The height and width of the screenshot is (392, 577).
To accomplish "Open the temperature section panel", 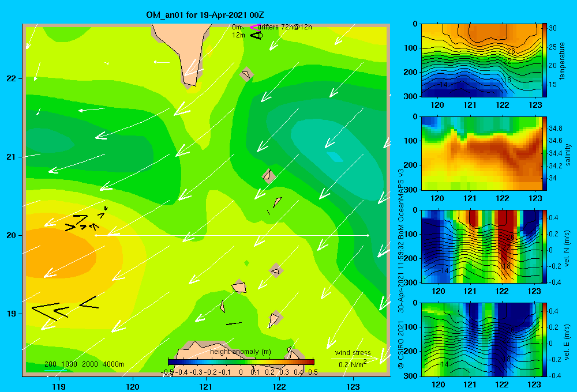I will click(482, 60).
